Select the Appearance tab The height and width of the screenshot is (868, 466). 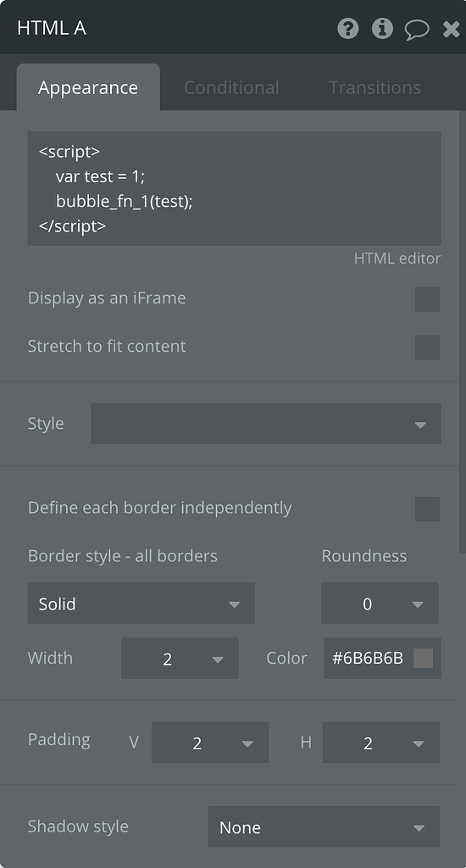tap(88, 87)
